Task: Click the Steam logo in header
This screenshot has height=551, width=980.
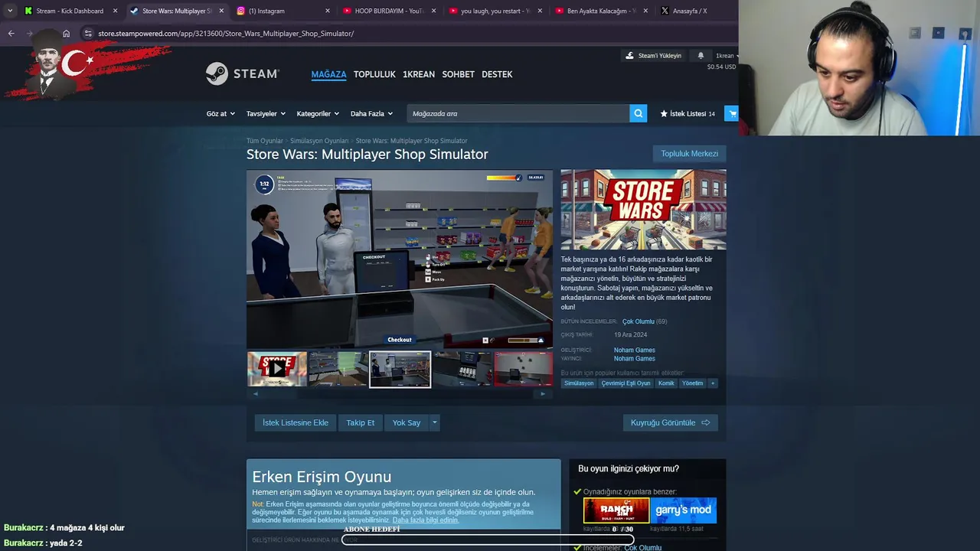Action: point(243,73)
